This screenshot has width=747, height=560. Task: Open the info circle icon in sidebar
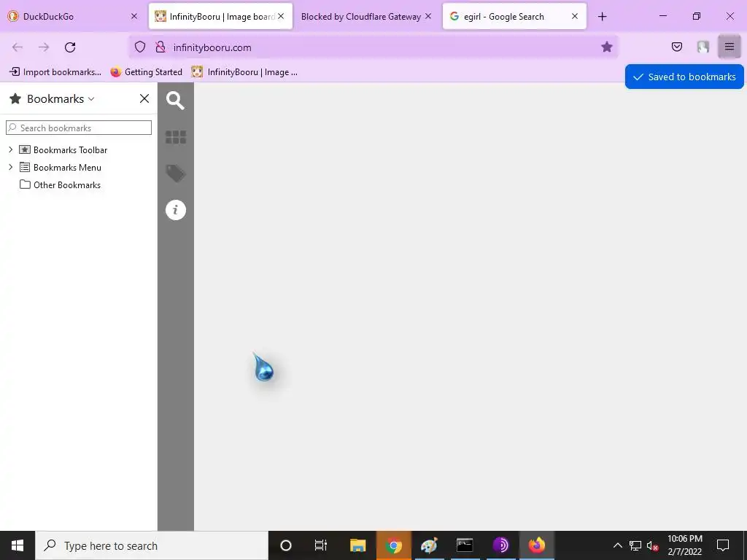coord(175,209)
